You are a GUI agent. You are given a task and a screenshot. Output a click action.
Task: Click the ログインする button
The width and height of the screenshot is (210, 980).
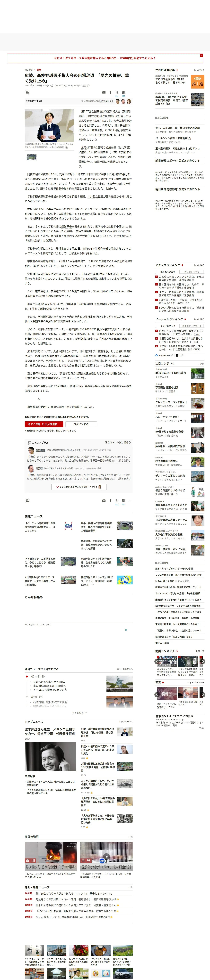(x=81, y=424)
